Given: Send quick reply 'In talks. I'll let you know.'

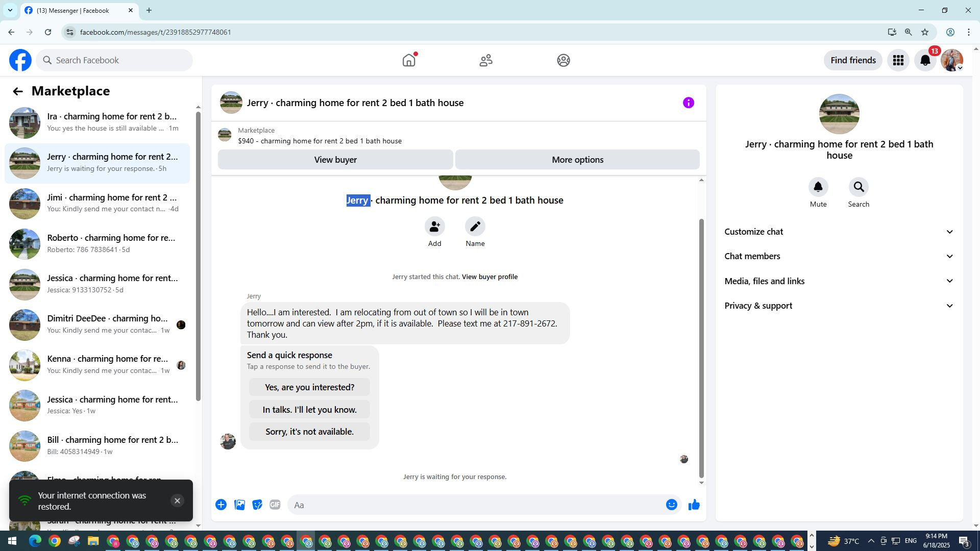Looking at the screenshot, I should (x=309, y=410).
